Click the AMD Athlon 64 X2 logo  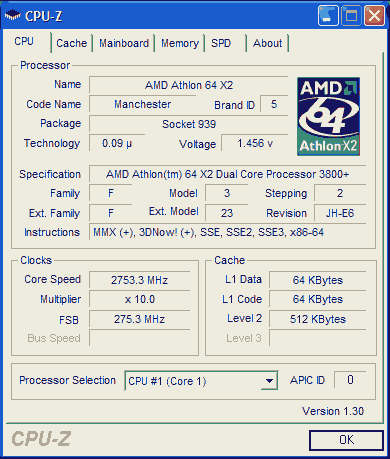[328, 116]
